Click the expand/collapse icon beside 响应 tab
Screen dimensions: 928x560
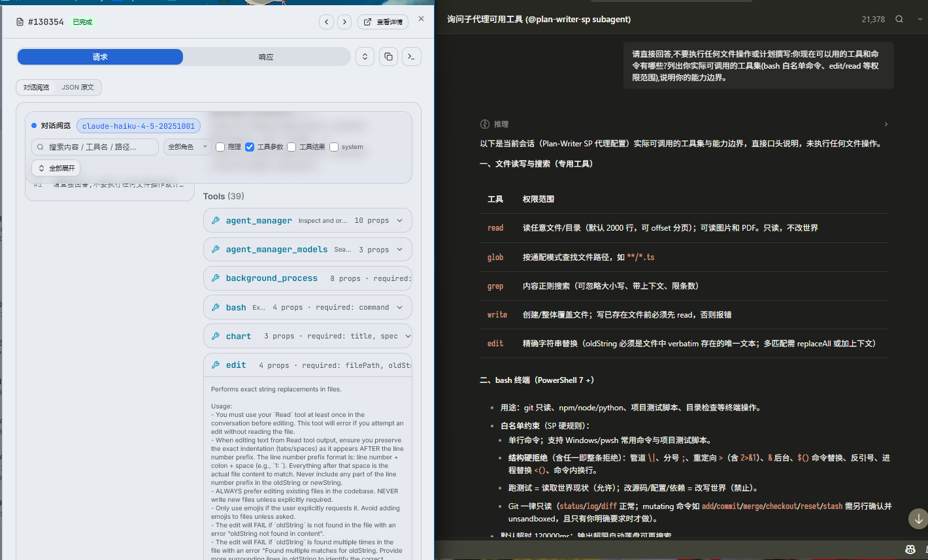click(x=365, y=57)
